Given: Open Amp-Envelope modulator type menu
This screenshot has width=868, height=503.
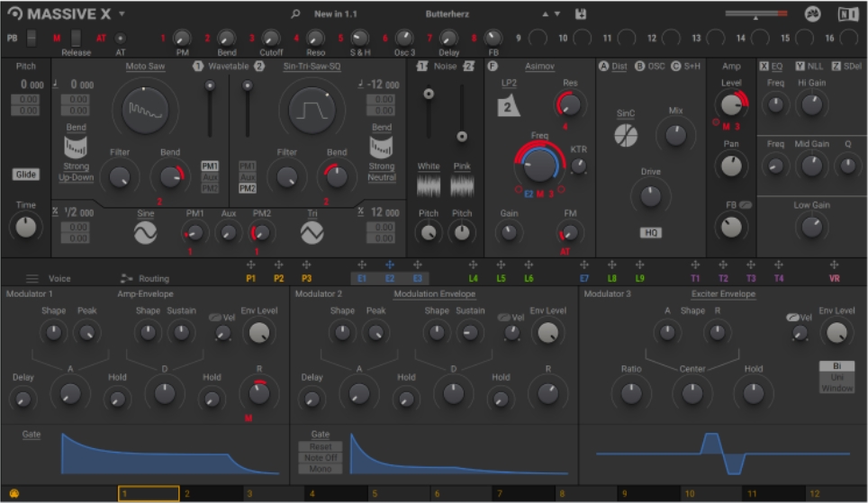Looking at the screenshot, I should (x=145, y=294).
